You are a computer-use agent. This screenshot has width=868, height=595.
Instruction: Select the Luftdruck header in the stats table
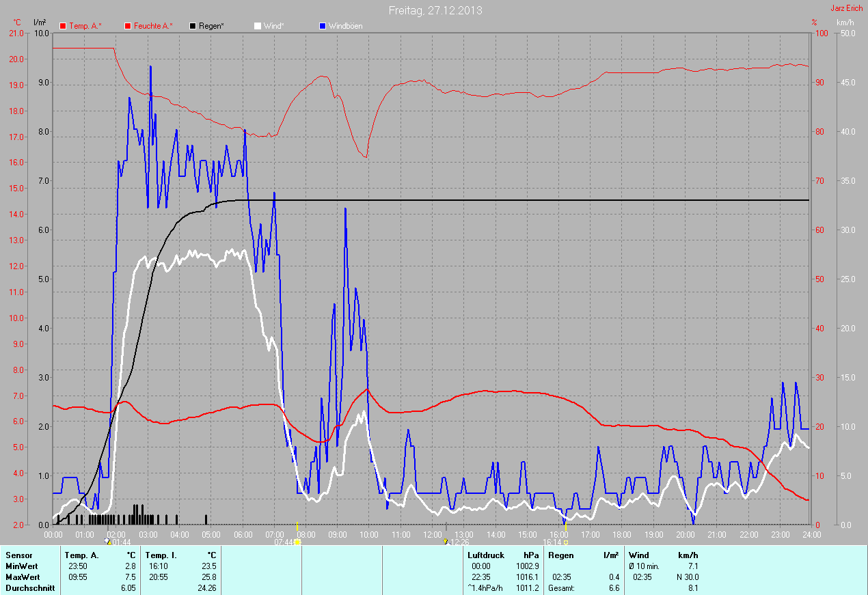(486, 555)
